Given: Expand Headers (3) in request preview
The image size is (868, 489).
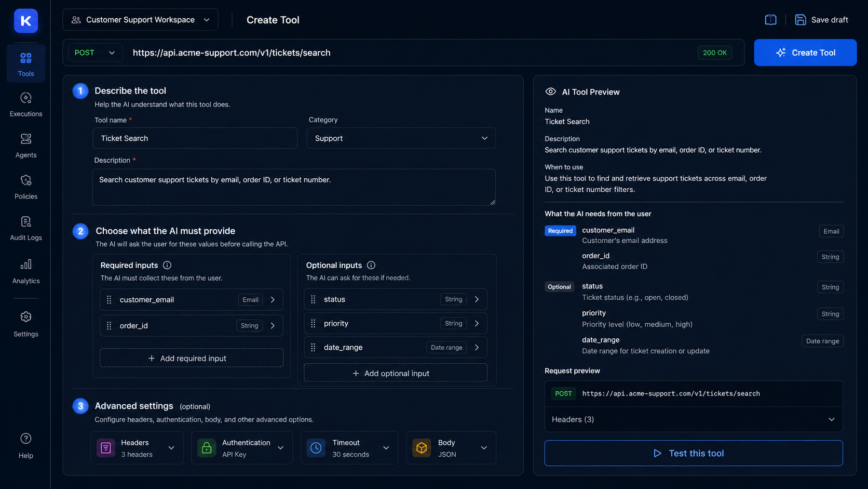Looking at the screenshot, I should pos(694,419).
